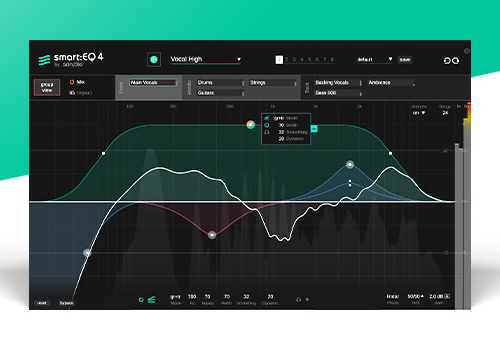Image resolution: width=500 pixels, height=360 pixels.
Task: Click the plus add filter icon
Action: 307,300
